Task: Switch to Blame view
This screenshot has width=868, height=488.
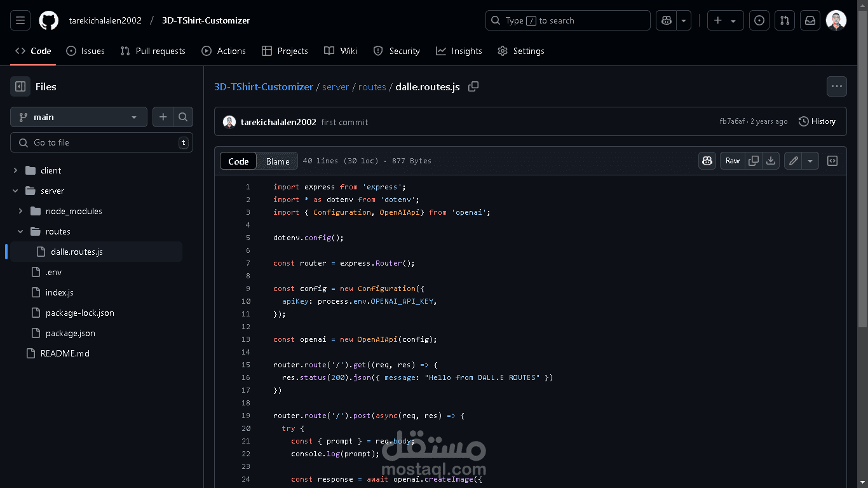Action: (278, 161)
